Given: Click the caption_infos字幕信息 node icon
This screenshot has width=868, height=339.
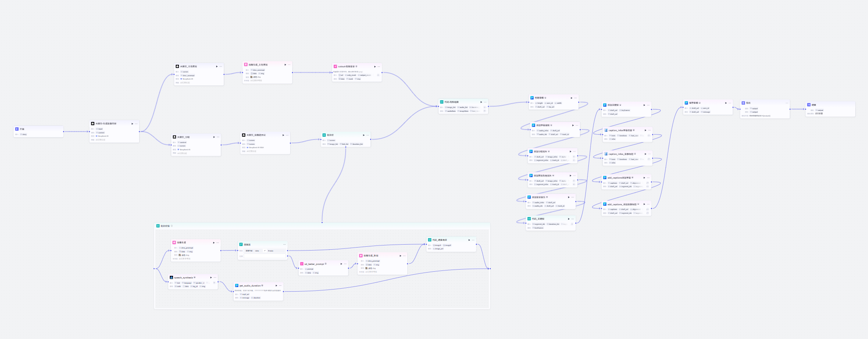Looking at the screenshot, I should click(x=606, y=130).
